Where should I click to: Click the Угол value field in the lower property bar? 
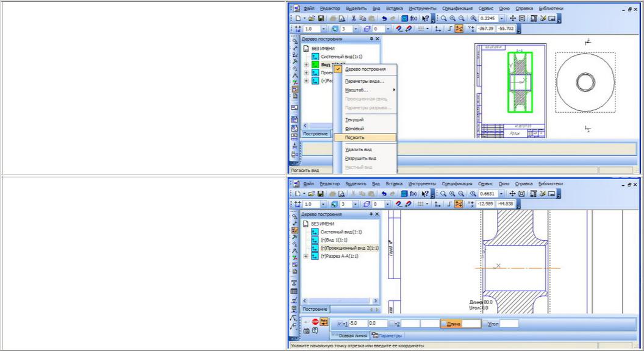click(x=509, y=324)
